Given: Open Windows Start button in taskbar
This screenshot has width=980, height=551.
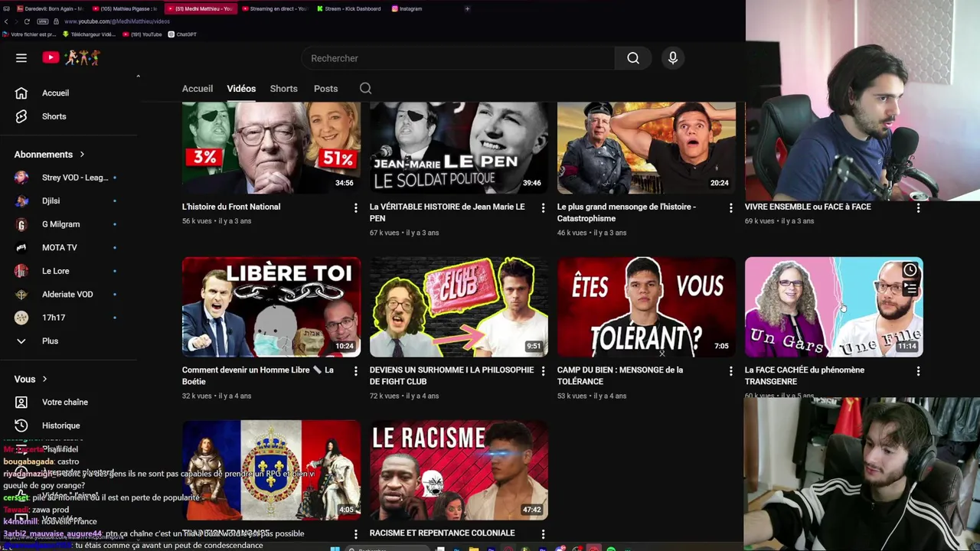Looking at the screenshot, I should coord(335,548).
